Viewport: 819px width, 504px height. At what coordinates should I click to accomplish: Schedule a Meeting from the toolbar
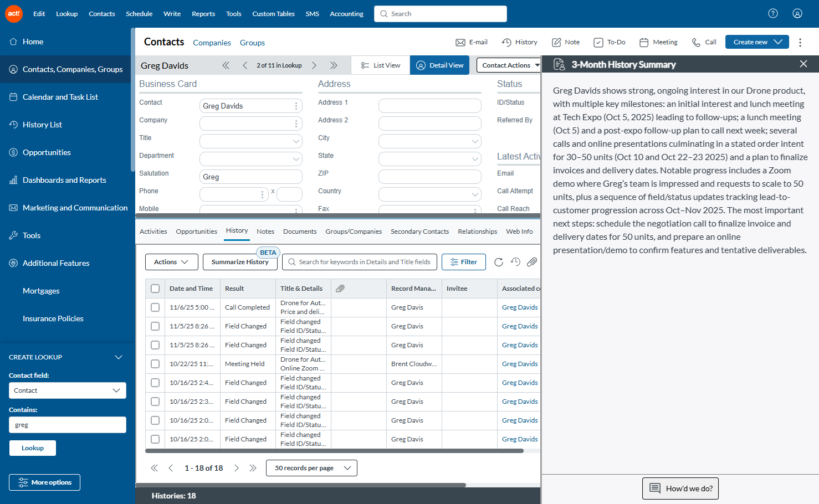[x=658, y=42]
